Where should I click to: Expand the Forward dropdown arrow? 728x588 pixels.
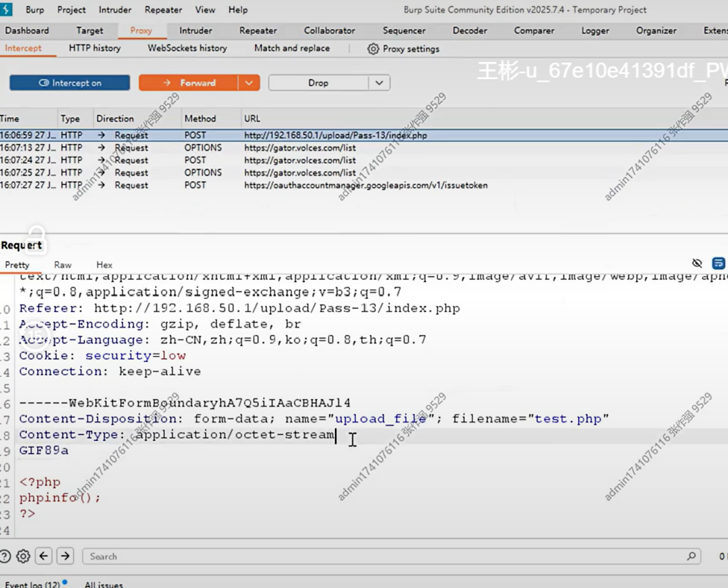(x=249, y=83)
